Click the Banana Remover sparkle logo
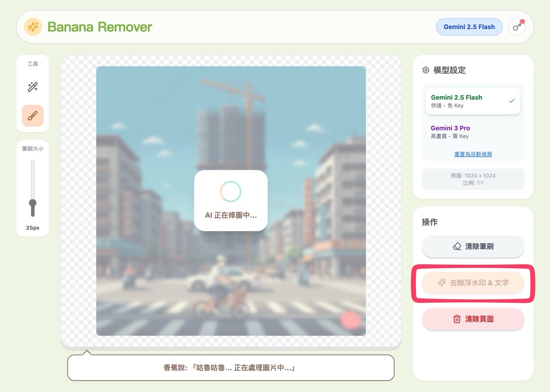The image size is (550, 392). click(33, 27)
